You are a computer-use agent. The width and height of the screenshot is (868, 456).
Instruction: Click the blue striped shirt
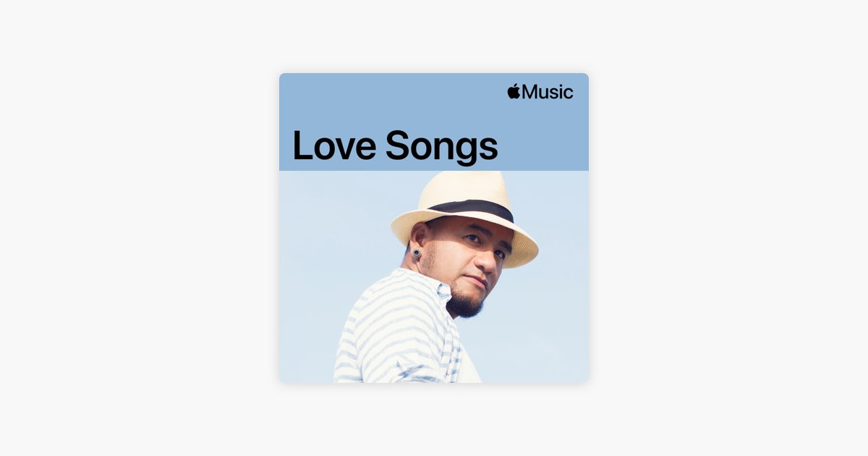point(398,329)
